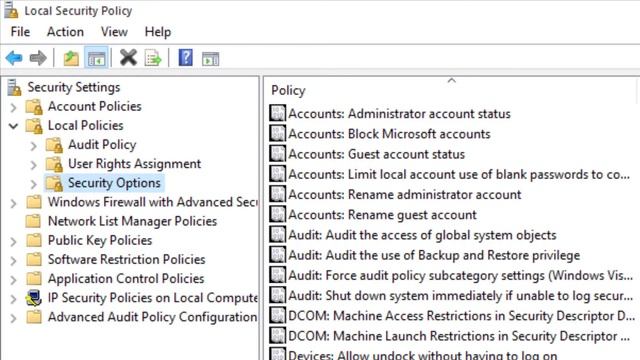Expand the Public Key Policies node

[x=13, y=241]
